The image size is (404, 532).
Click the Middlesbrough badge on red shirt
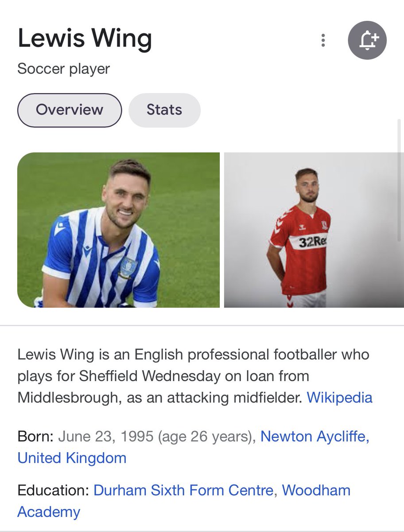[323, 225]
